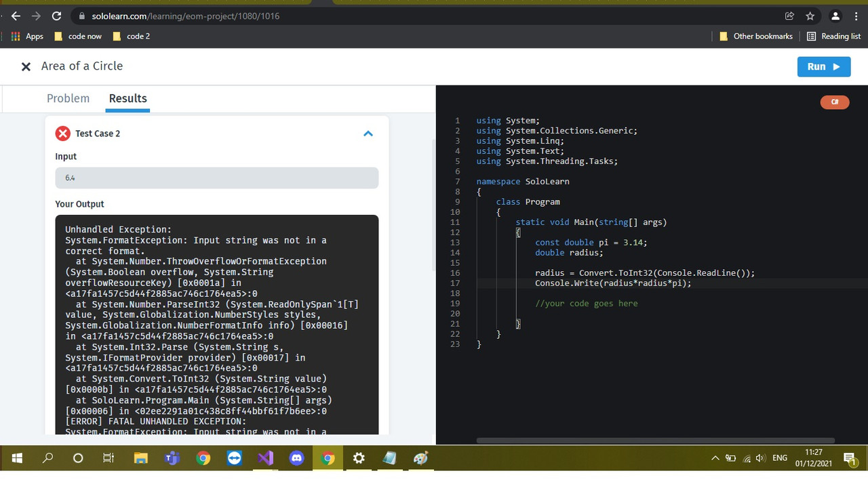The height and width of the screenshot is (488, 868).
Task: Reload the SoloLearn page
Action: point(56,16)
